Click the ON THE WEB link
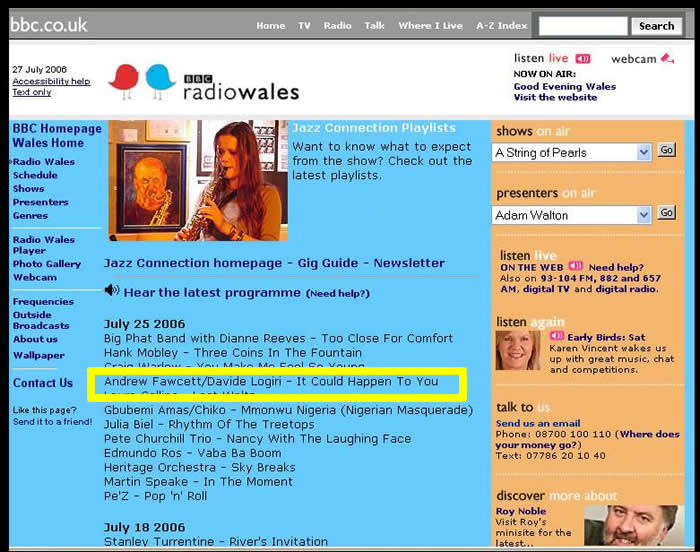 pos(532,268)
